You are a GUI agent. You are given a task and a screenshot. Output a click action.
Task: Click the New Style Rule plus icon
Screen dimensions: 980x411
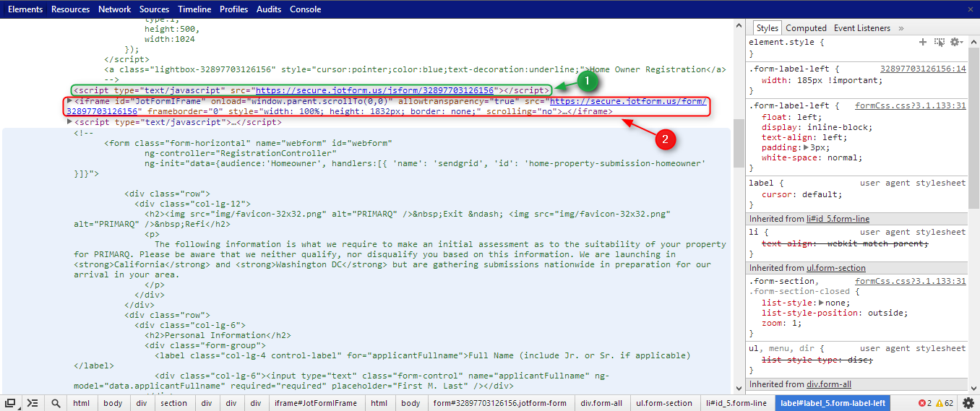pos(923,43)
